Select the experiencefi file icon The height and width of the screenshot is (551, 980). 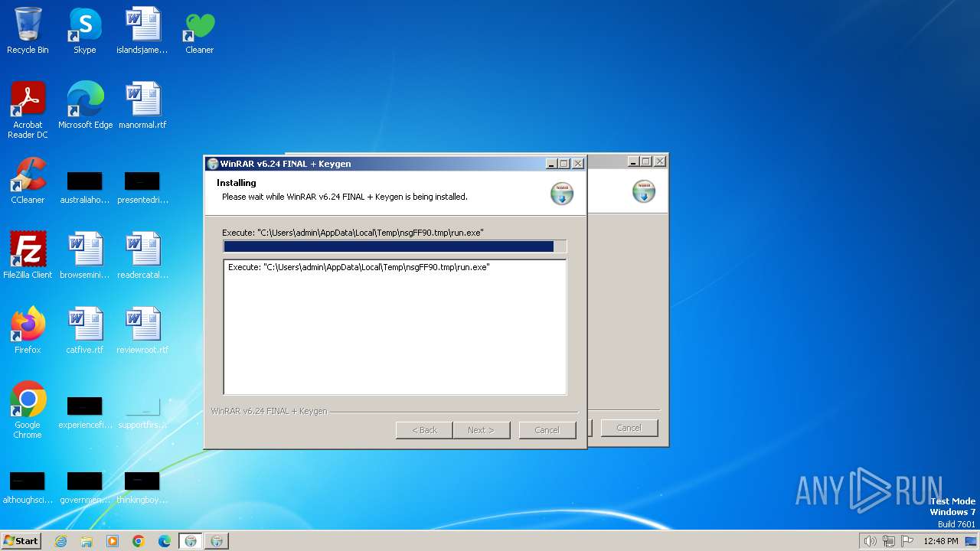85,413
